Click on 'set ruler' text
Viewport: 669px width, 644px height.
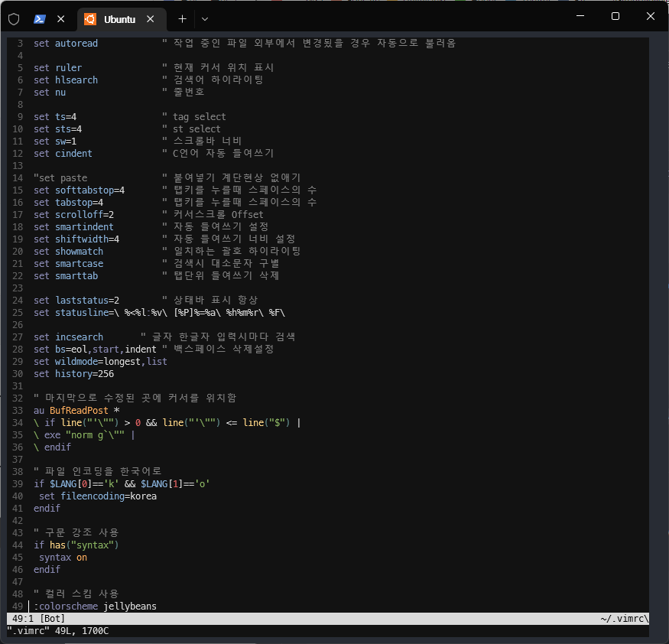coord(57,68)
